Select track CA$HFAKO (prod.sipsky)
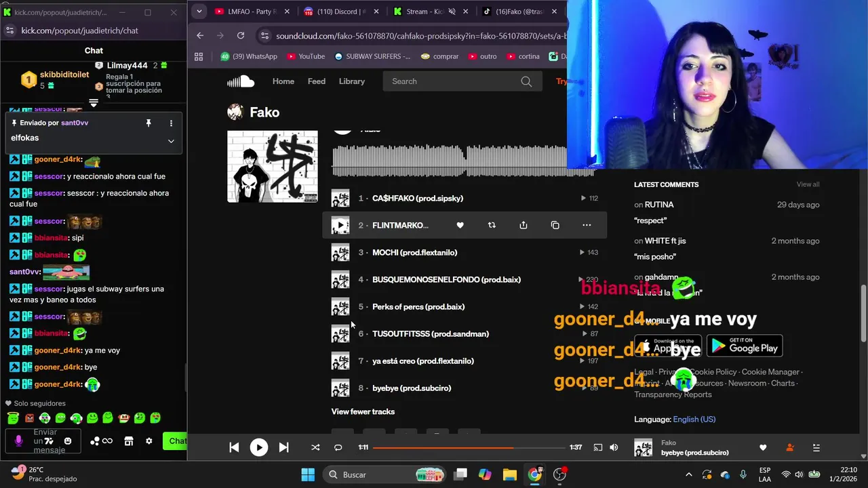Image resolution: width=868 pixels, height=488 pixels. [x=418, y=198]
